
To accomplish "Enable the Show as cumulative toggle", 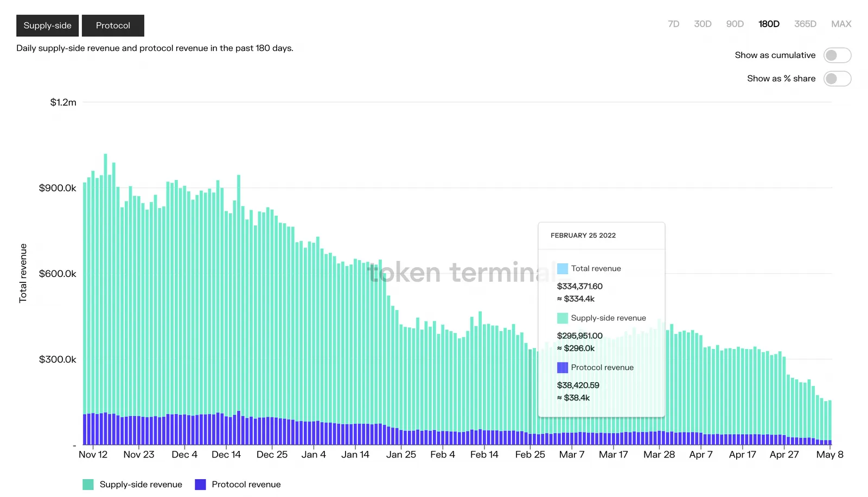I will (837, 55).
